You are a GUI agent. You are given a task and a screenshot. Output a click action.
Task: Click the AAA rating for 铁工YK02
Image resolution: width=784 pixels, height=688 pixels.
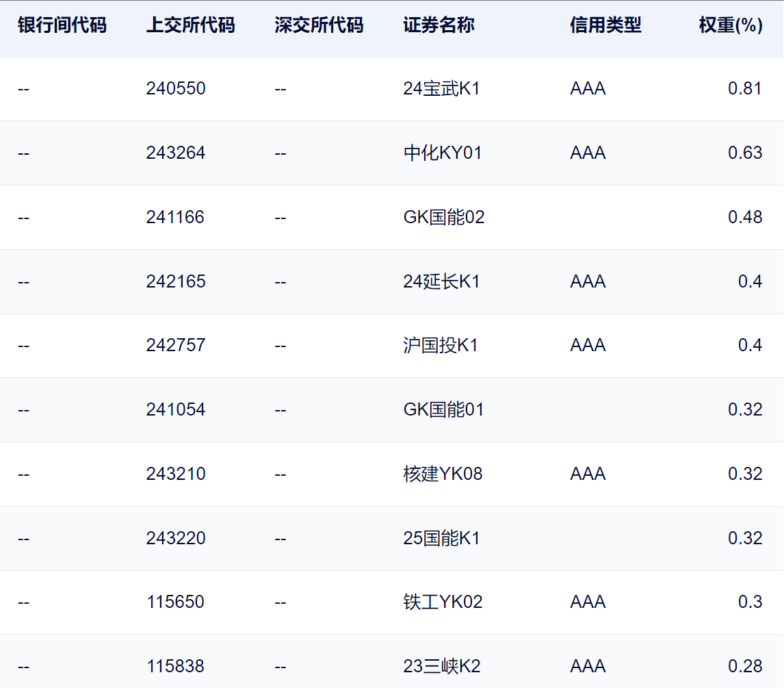588,602
